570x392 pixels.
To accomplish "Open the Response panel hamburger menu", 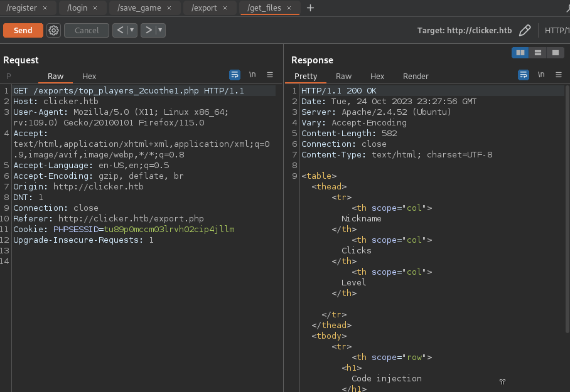I will coord(559,75).
